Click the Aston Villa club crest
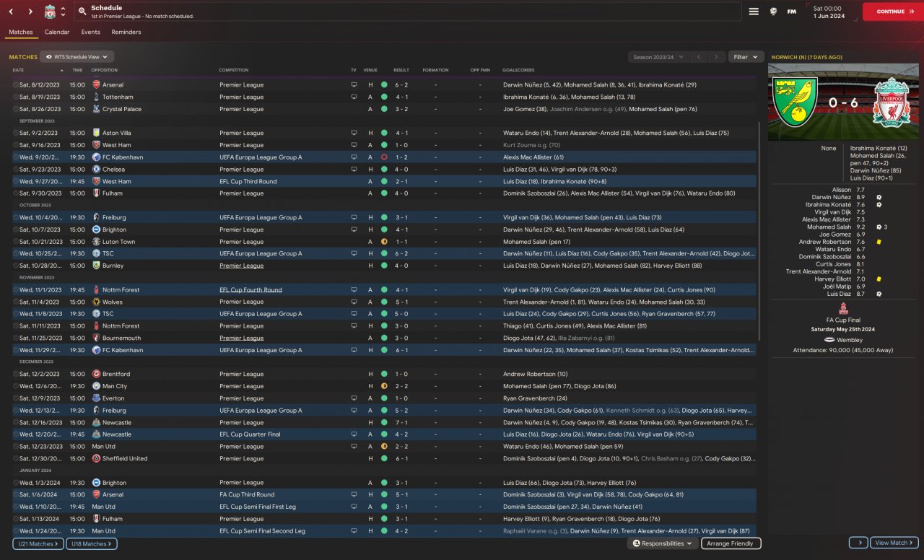The width and height of the screenshot is (924, 560). pyautogui.click(x=96, y=133)
